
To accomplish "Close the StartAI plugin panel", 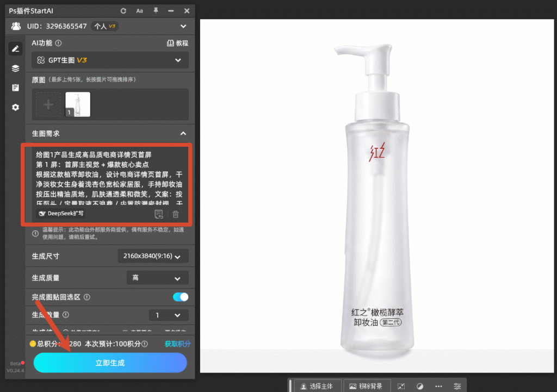I will (187, 11).
